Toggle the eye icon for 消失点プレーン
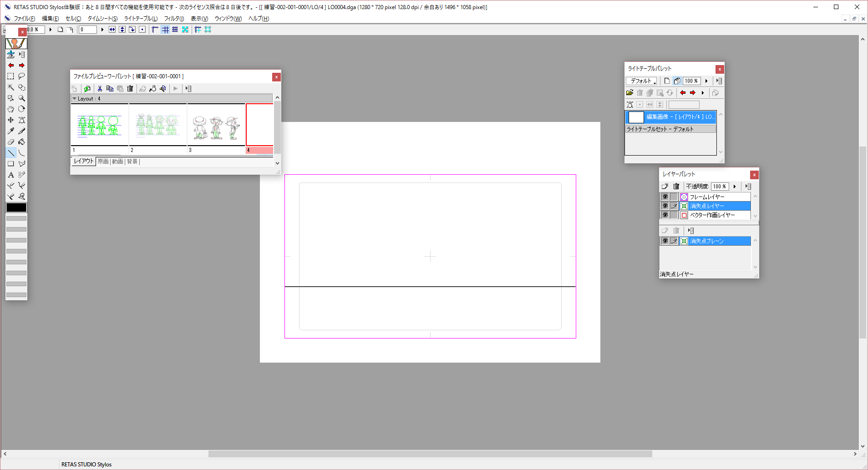 point(665,241)
